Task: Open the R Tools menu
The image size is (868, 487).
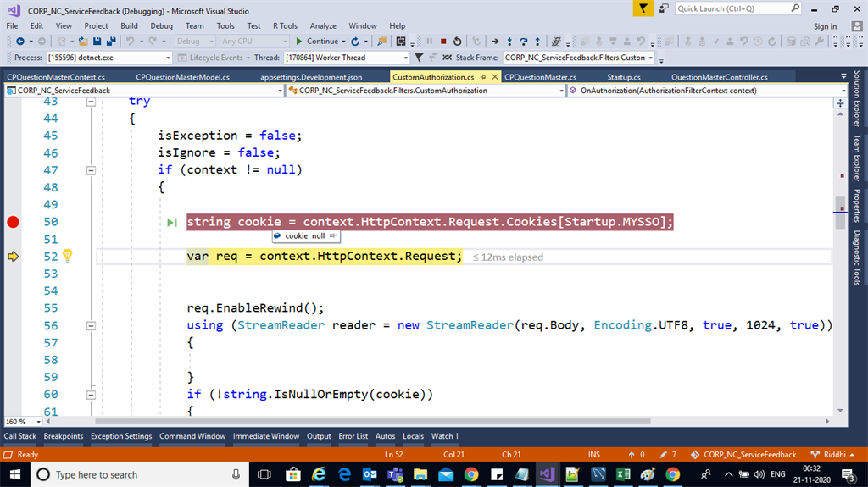Action: [x=285, y=26]
